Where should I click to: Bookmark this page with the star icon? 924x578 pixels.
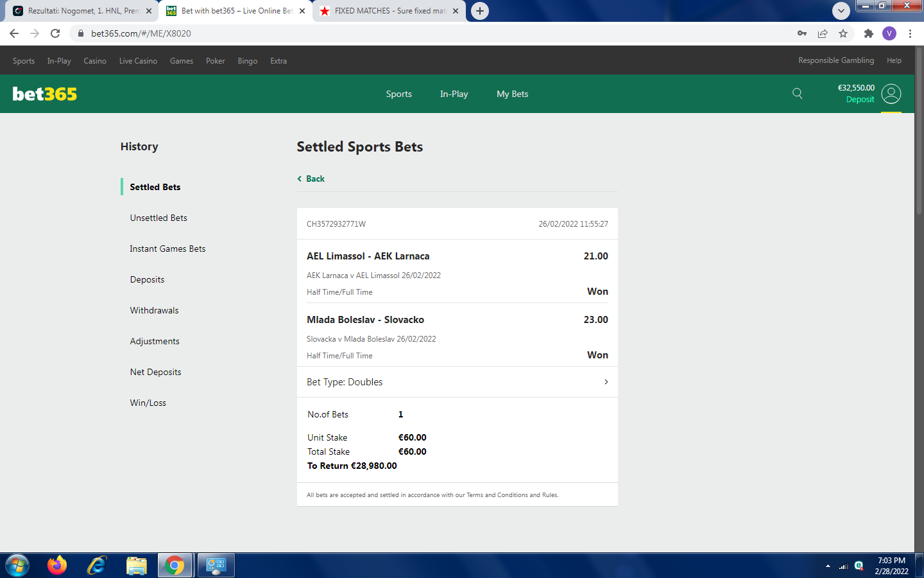[843, 33]
